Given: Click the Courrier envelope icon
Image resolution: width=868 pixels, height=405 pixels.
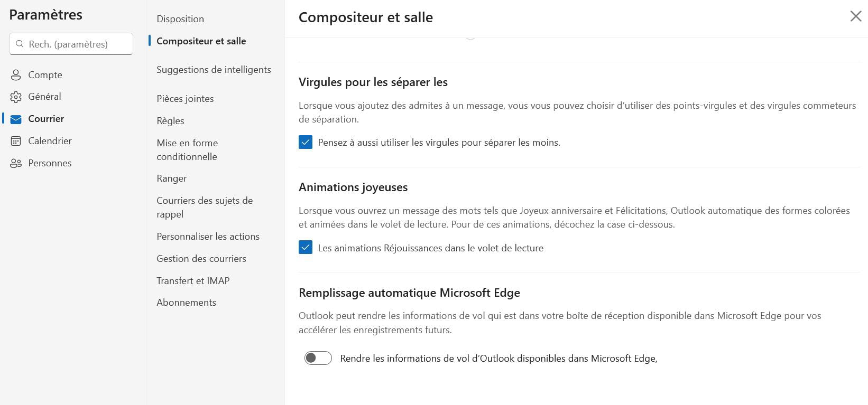Looking at the screenshot, I should 16,119.
